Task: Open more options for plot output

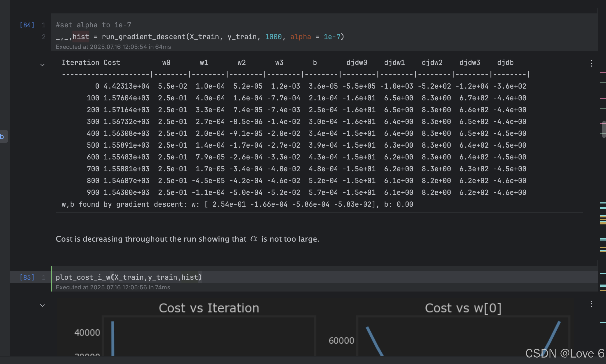Action: click(591, 304)
